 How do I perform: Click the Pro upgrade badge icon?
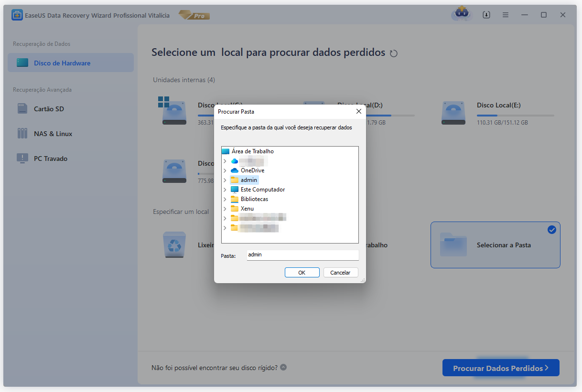click(194, 15)
